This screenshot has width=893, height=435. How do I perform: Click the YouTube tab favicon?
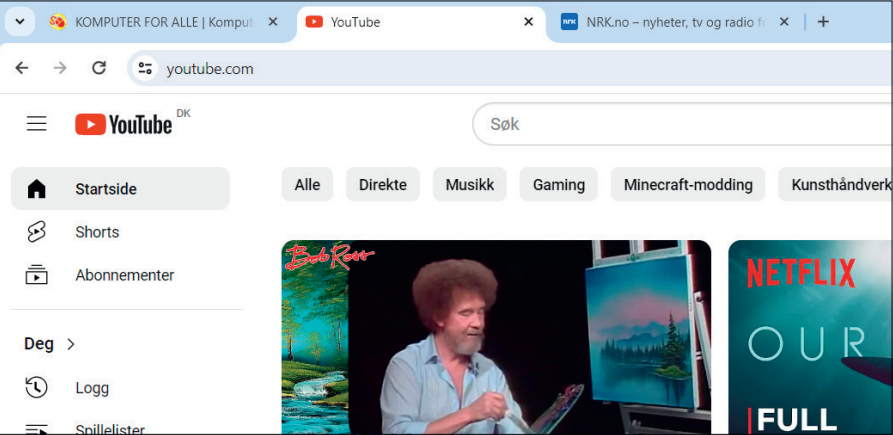[314, 22]
